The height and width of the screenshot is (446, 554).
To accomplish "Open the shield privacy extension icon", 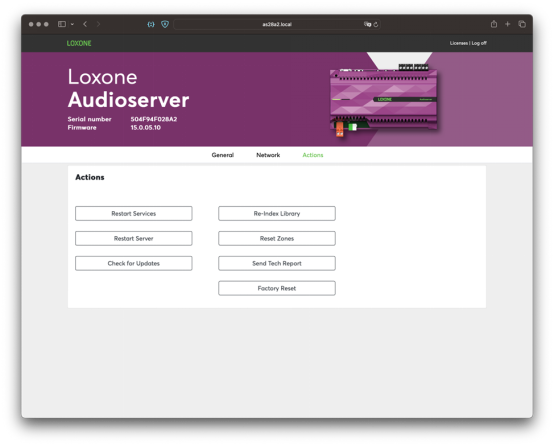I will 165,24.
